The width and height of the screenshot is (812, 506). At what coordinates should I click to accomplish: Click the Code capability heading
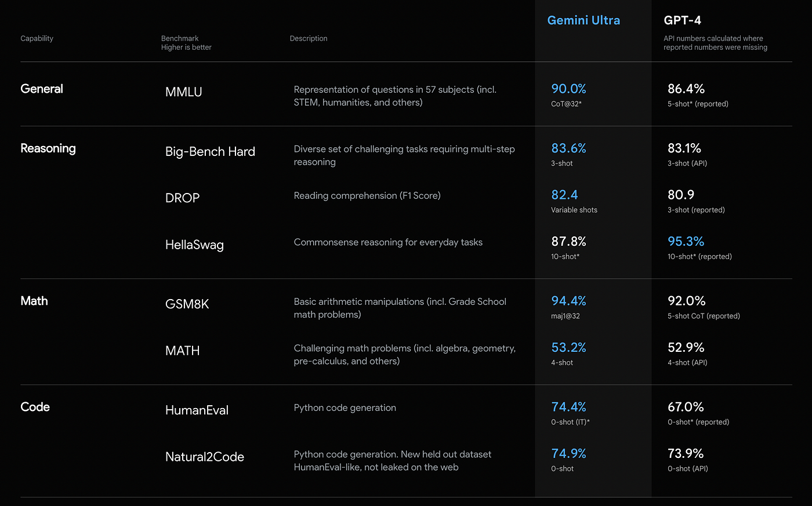pyautogui.click(x=35, y=407)
